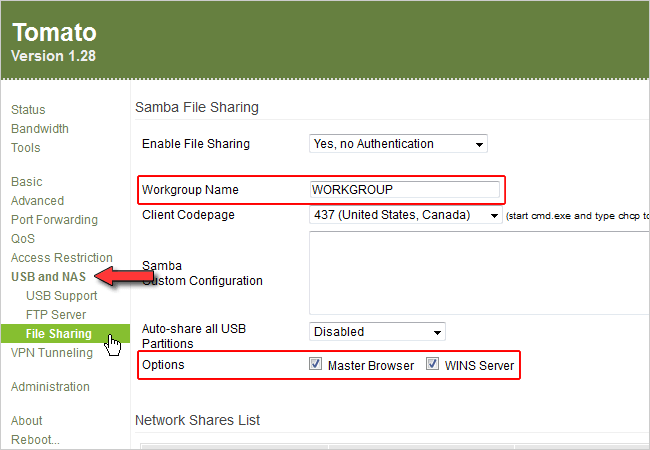Image resolution: width=650 pixels, height=450 pixels.
Task: Go to the Bandwidth page
Action: (x=40, y=129)
